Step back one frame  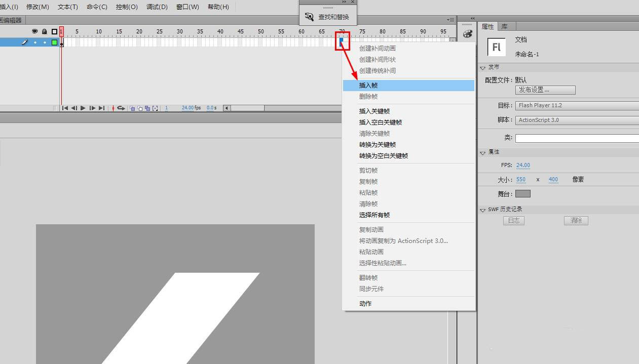(74, 108)
